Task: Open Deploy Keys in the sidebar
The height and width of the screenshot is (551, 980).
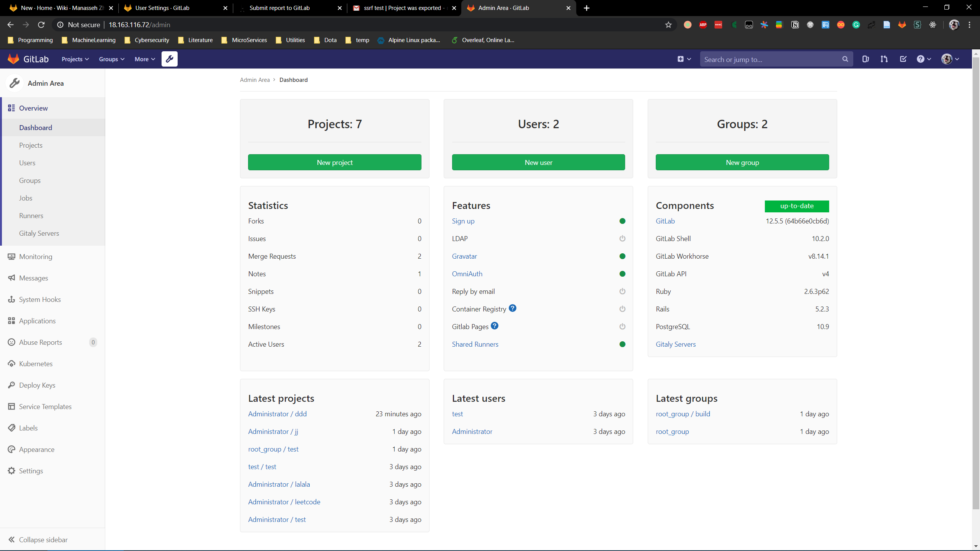Action: pos(52,385)
